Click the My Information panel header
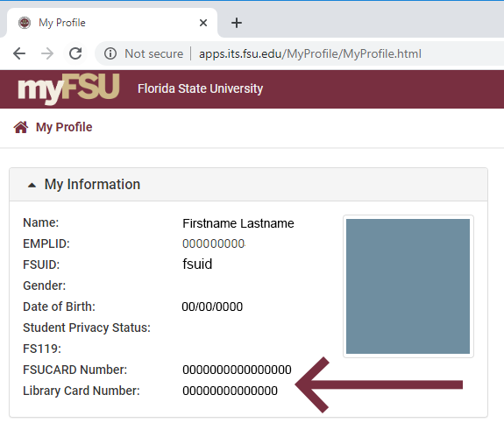 (248, 185)
